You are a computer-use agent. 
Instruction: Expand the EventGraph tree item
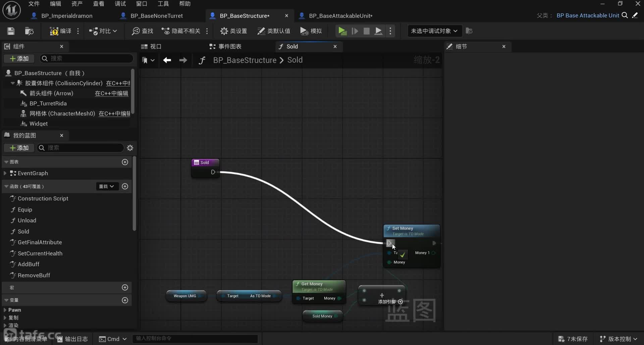pos(5,173)
